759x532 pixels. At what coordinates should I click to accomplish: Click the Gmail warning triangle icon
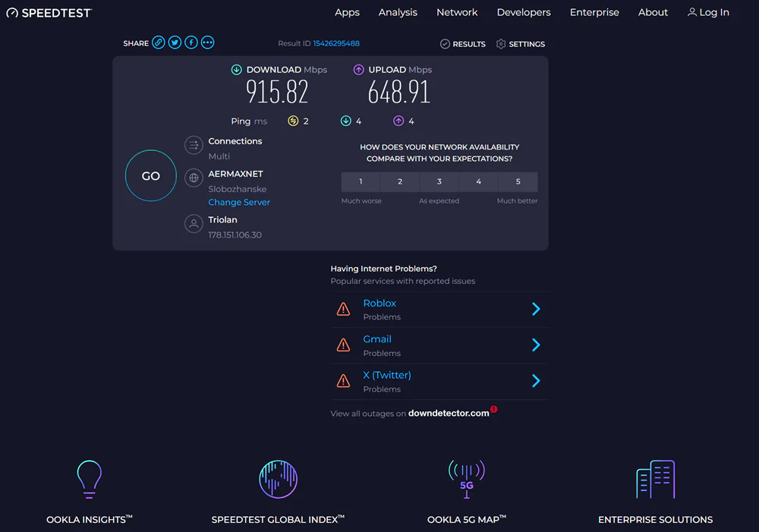click(343, 345)
